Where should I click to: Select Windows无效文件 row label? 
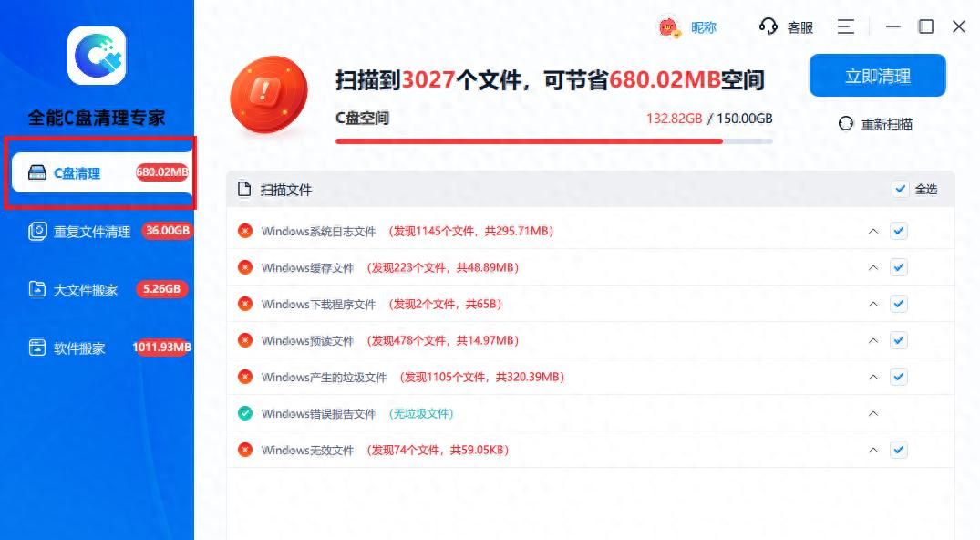coord(307,450)
